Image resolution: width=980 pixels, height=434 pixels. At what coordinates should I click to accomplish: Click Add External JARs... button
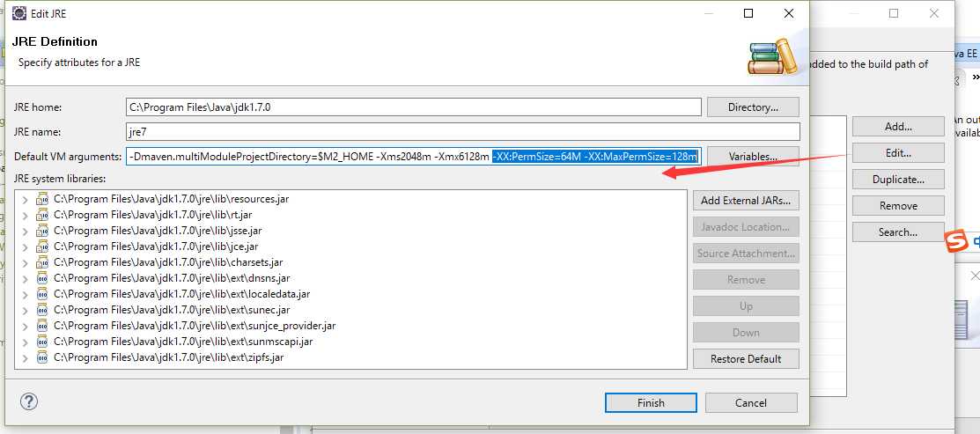(746, 201)
